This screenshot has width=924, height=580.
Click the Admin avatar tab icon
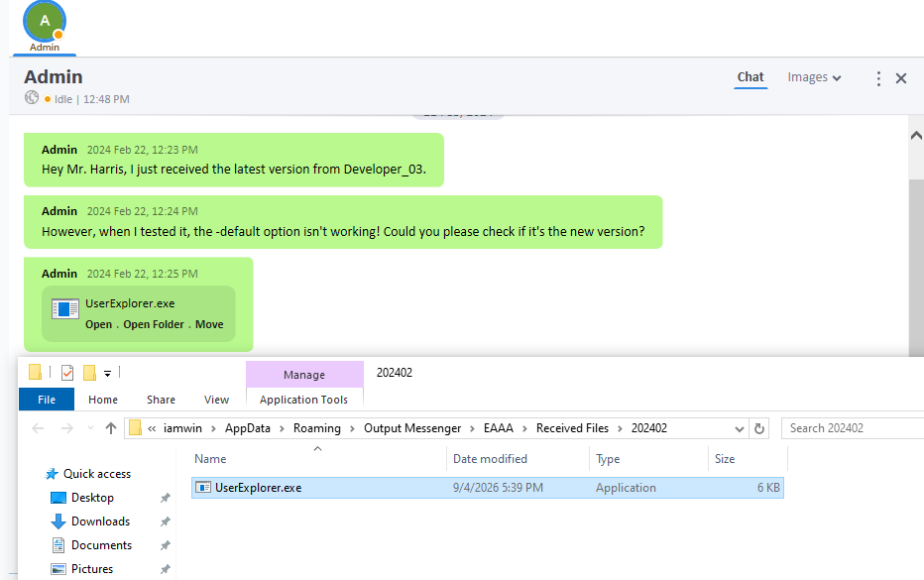pos(45,22)
